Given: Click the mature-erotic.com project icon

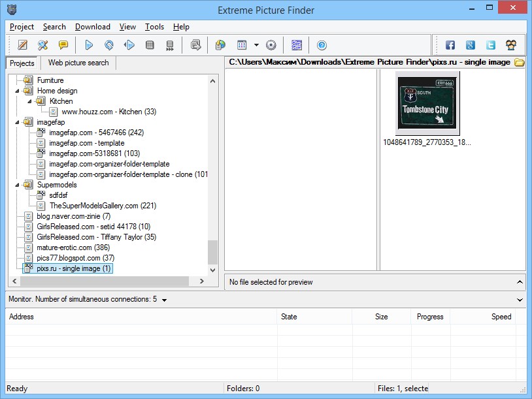Looking at the screenshot, I should click(29, 247).
